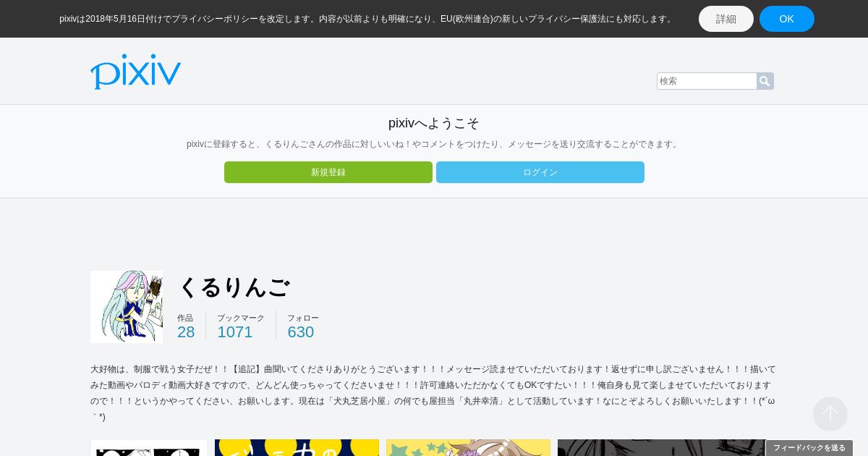This screenshot has height=456, width=868.
Task: Open the yellow artwork with green stars
Action: point(468,448)
